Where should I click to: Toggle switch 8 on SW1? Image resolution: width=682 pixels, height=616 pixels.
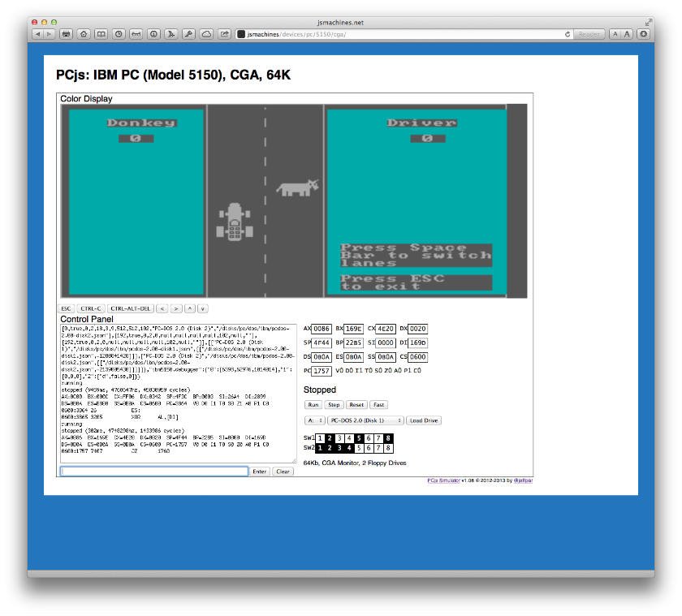(x=387, y=440)
